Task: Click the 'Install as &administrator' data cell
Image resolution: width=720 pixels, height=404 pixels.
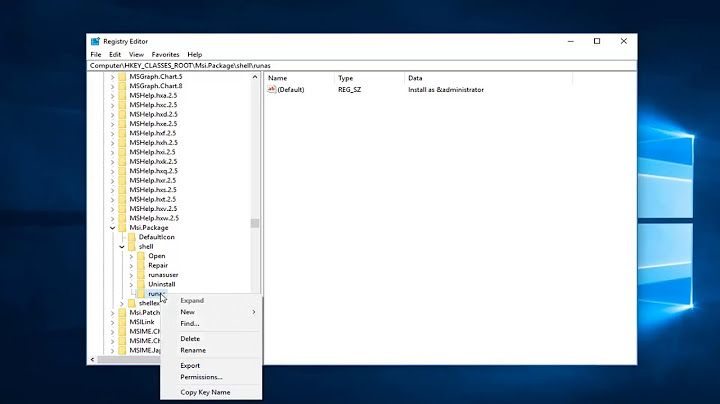Action: pos(446,90)
